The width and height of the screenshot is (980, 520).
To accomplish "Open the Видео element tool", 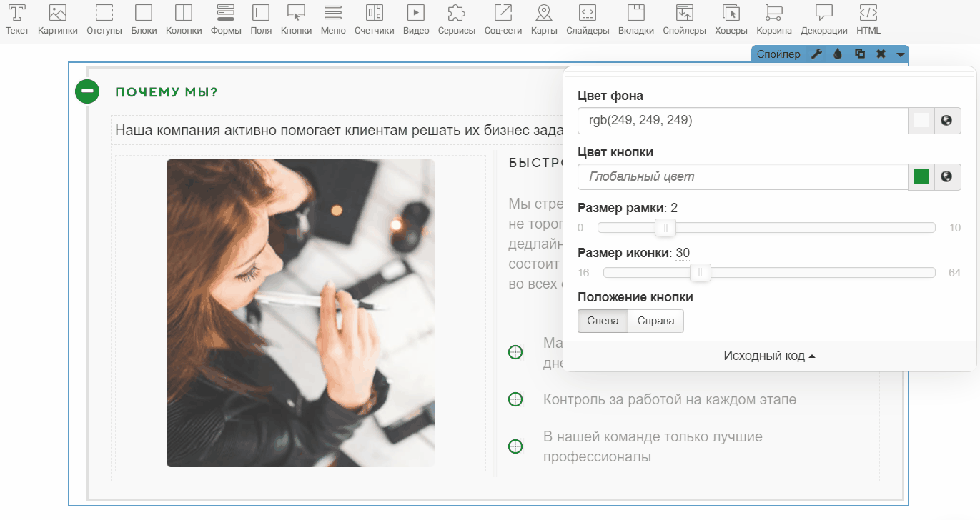I will point(415,19).
